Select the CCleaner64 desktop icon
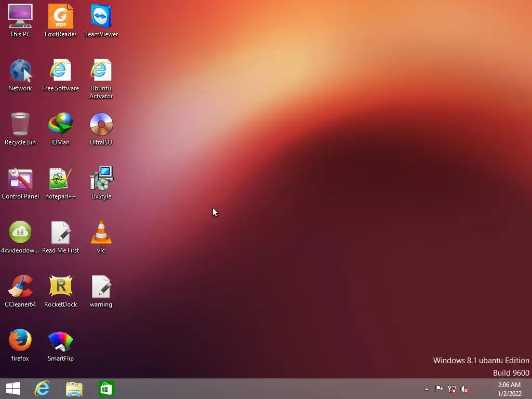Image resolution: width=532 pixels, height=399 pixels. pyautogui.click(x=20, y=291)
